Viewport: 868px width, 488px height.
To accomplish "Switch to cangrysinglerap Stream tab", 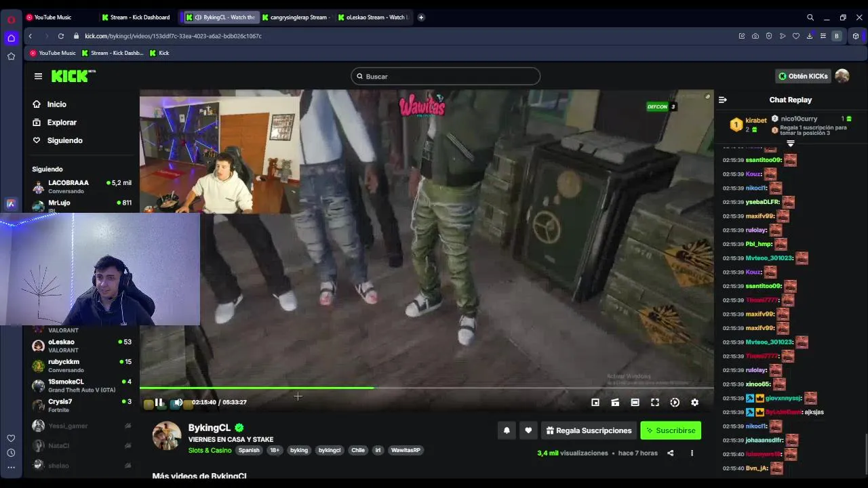I will [x=298, y=17].
